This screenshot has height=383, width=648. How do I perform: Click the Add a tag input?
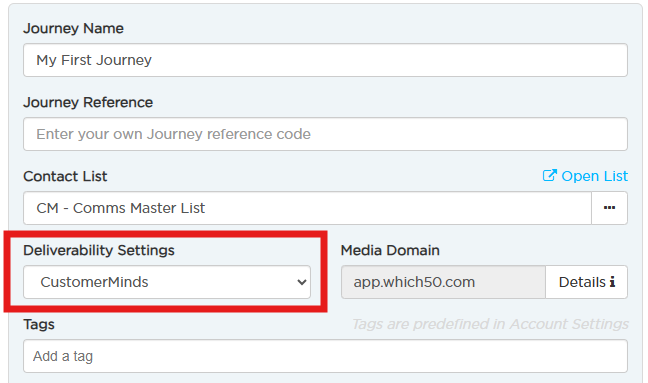tap(325, 356)
